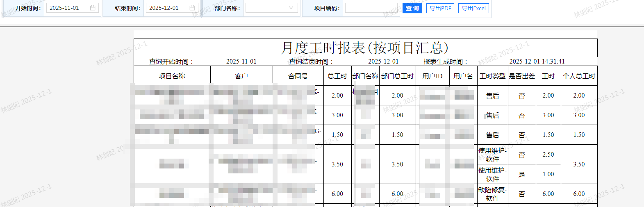
Task: Focus the 项目编码 input field
Action: click(x=371, y=8)
